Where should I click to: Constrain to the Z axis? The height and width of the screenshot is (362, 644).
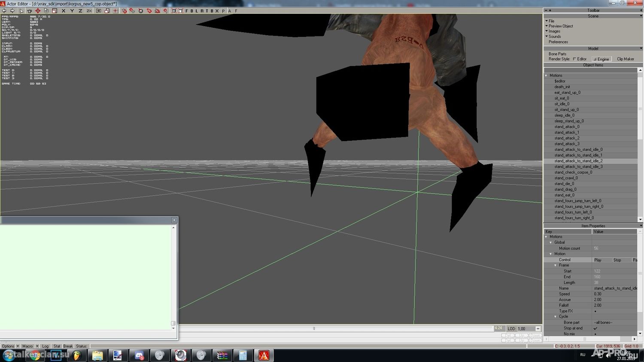coord(80,11)
